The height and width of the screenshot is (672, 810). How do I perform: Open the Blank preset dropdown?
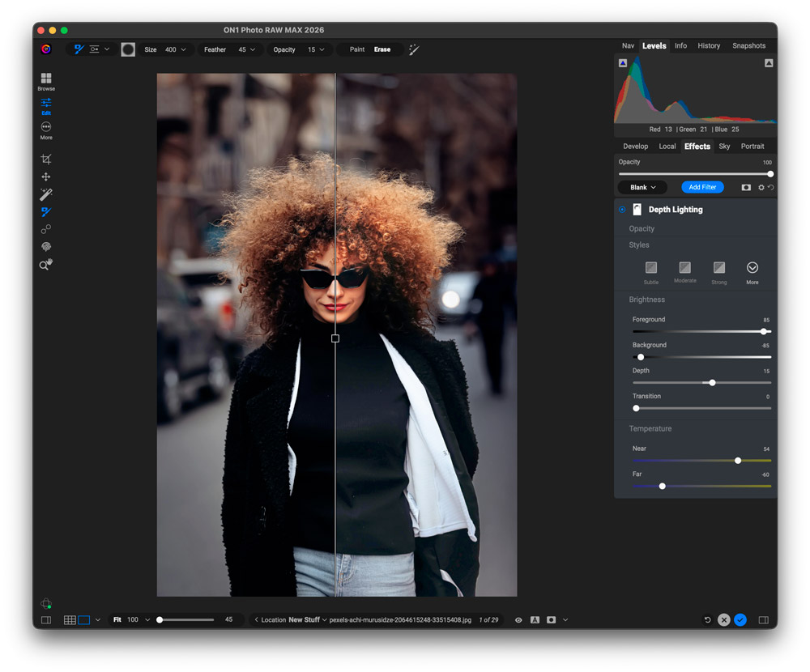click(642, 187)
